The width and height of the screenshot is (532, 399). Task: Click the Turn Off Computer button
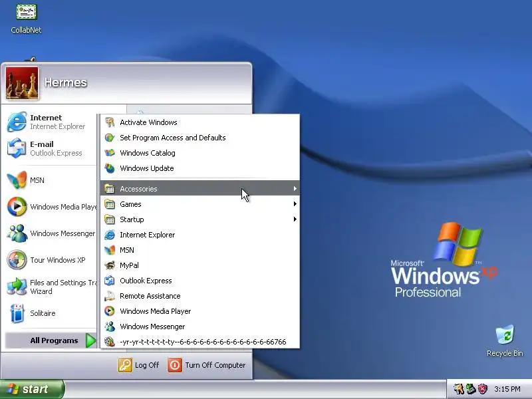click(x=206, y=365)
